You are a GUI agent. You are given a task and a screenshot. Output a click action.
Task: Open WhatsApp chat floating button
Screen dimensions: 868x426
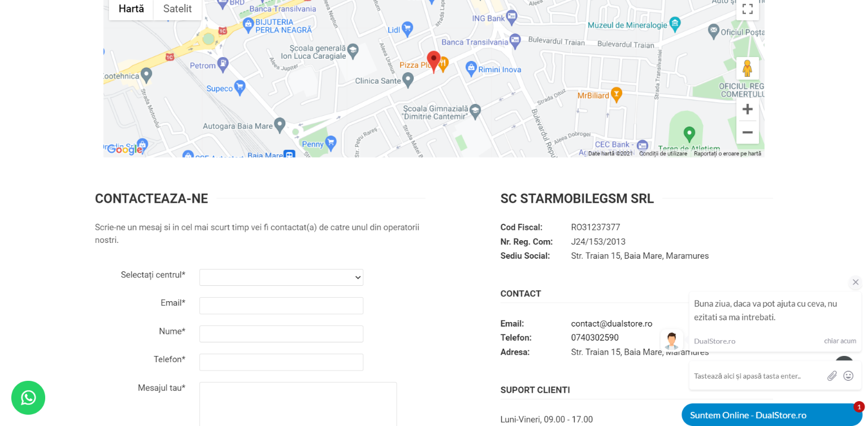[28, 398]
